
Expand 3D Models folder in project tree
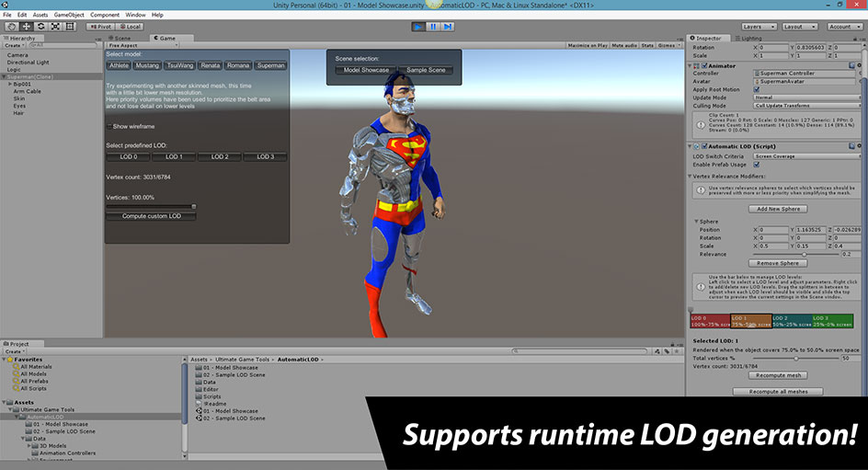(29, 446)
